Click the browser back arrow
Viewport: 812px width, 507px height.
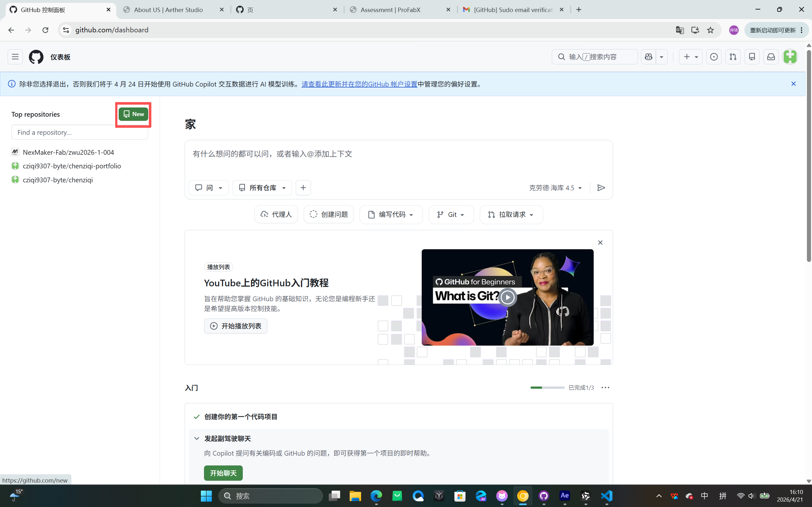(11, 30)
